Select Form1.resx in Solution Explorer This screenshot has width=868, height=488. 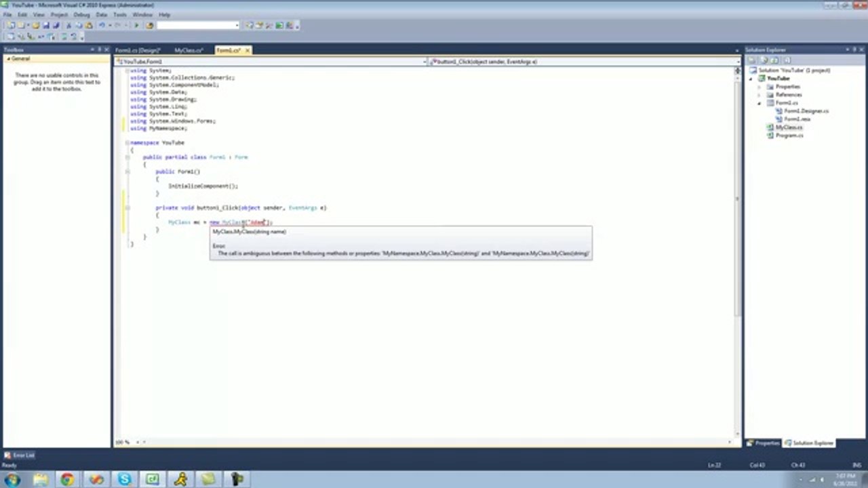797,119
